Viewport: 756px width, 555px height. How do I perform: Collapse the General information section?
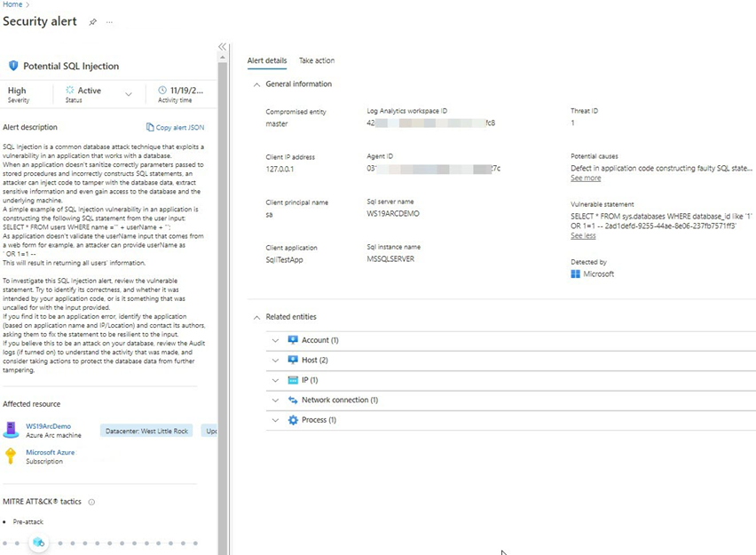257,84
